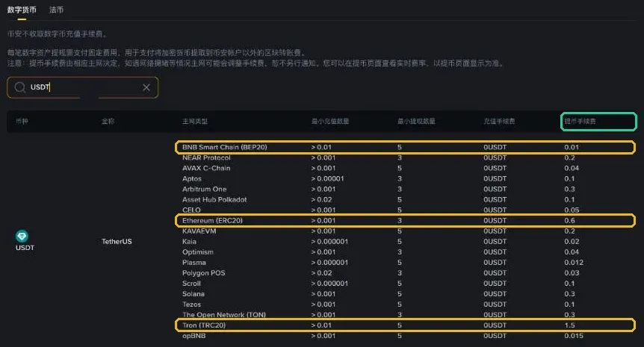Select the Polygon POS network name
The image size is (644, 347).
204,273
